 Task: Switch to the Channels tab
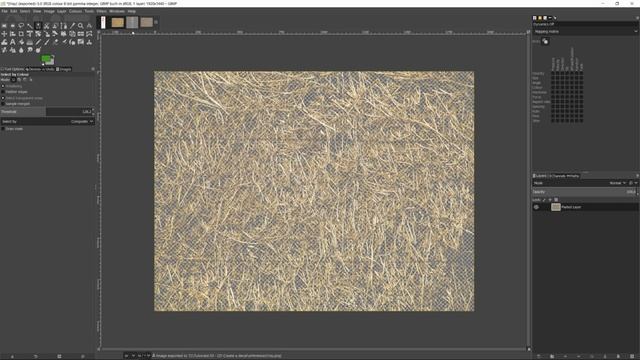(557, 176)
